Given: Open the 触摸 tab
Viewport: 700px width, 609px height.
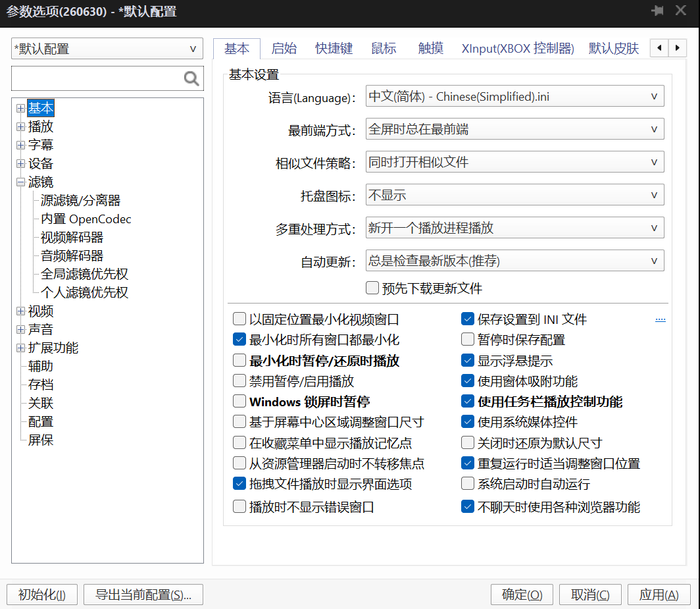Looking at the screenshot, I should click(x=431, y=48).
